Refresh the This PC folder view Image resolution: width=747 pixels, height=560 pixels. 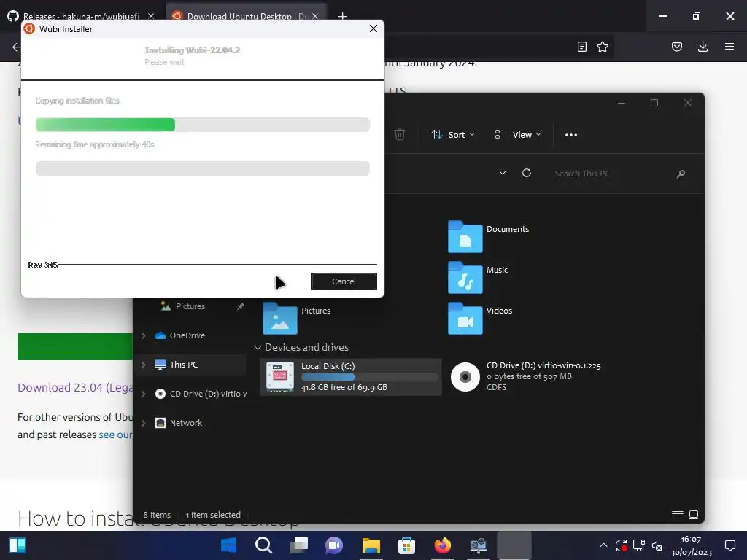527,174
